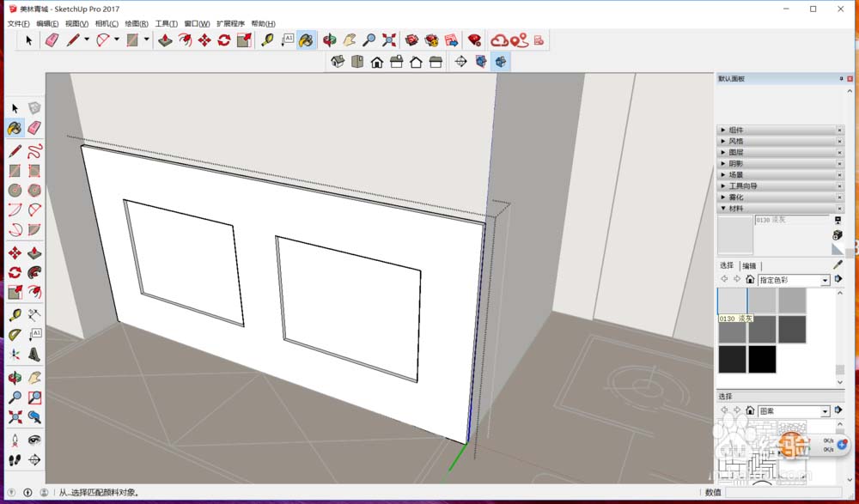The width and height of the screenshot is (859, 504).
Task: Click the In Model home button in Materials
Action: [750, 279]
